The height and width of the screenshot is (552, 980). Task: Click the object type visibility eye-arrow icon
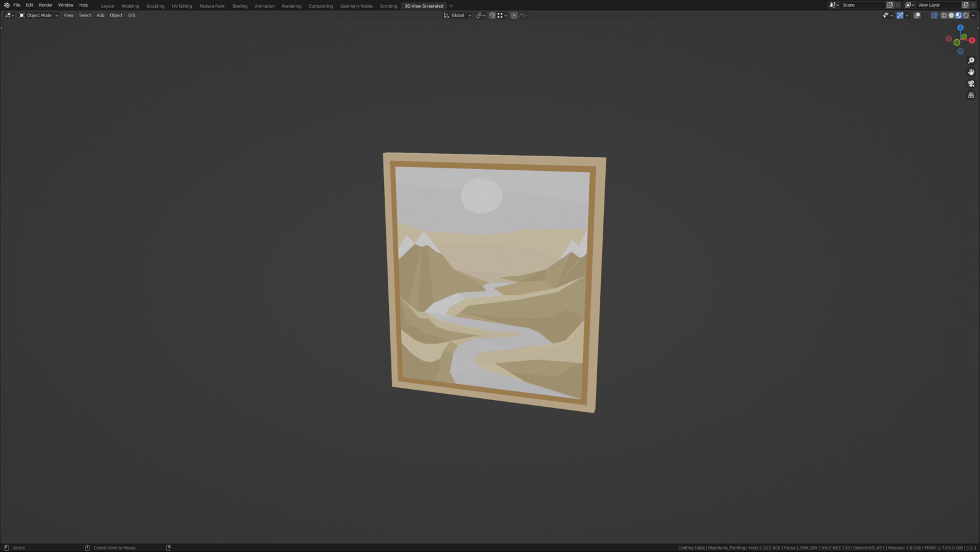click(885, 15)
